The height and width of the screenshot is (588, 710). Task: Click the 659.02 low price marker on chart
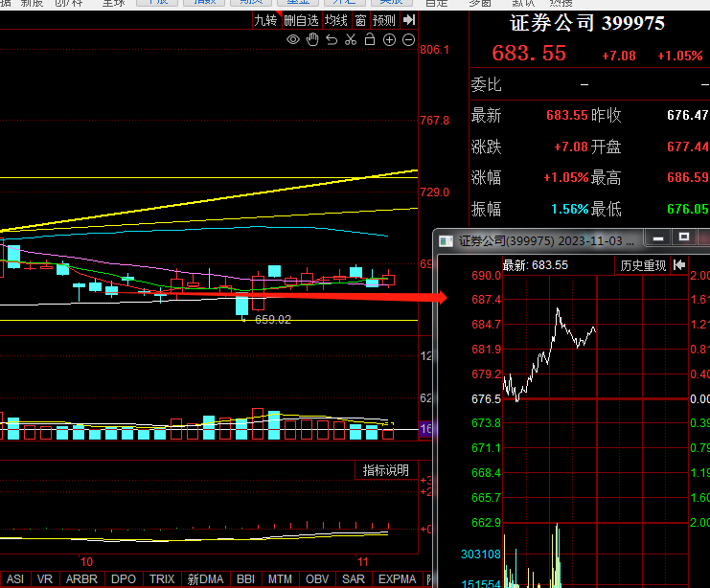[273, 320]
